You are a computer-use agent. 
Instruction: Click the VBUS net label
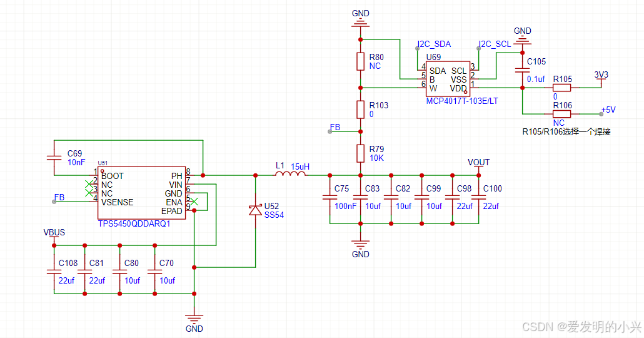pos(54,232)
